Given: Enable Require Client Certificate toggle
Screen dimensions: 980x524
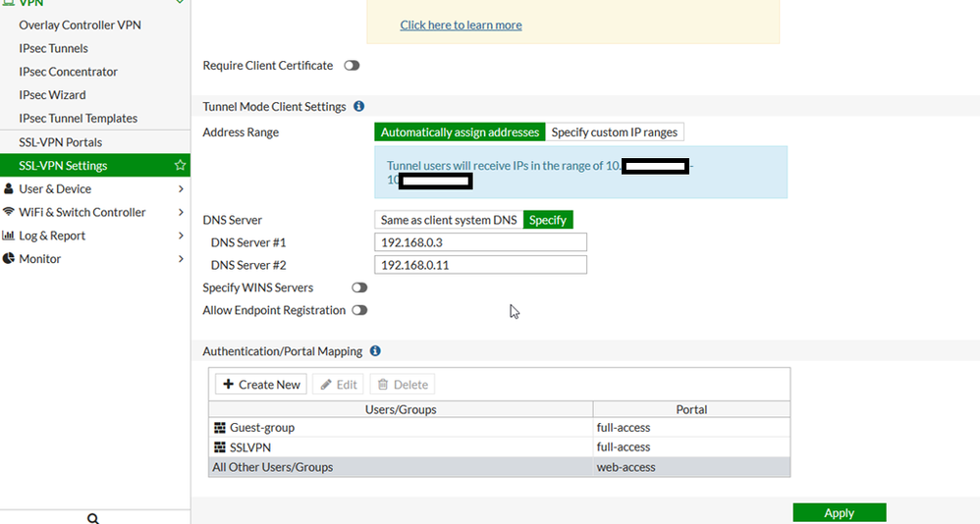Looking at the screenshot, I should click(x=352, y=66).
